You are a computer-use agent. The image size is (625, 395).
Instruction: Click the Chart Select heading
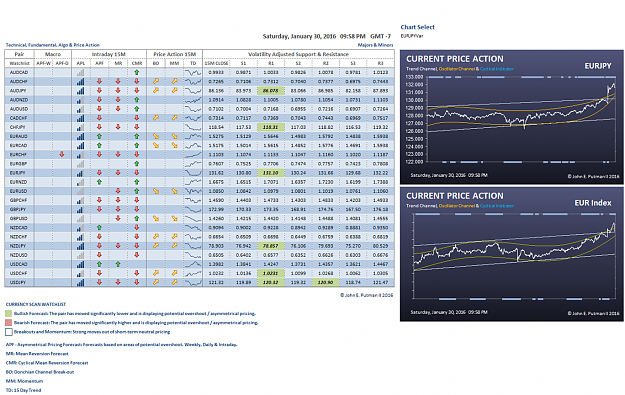point(417,27)
